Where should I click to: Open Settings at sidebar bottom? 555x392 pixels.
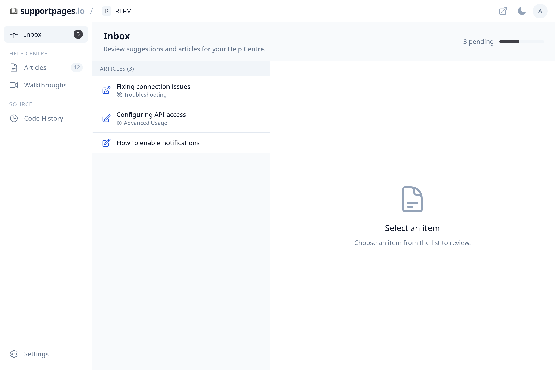(46, 354)
